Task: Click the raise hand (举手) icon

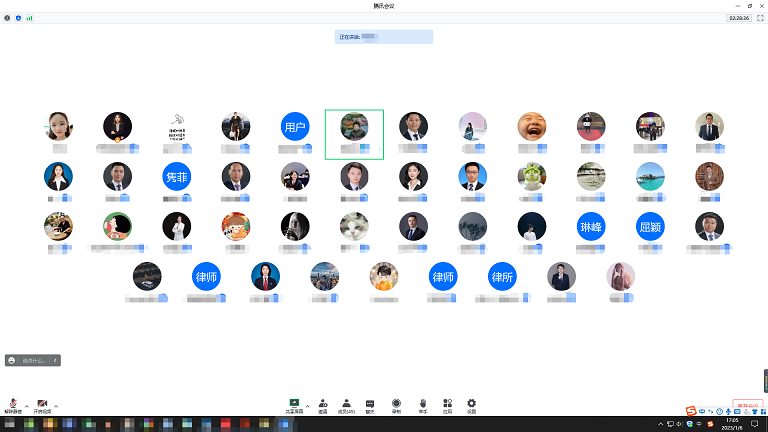Action: tap(423, 404)
